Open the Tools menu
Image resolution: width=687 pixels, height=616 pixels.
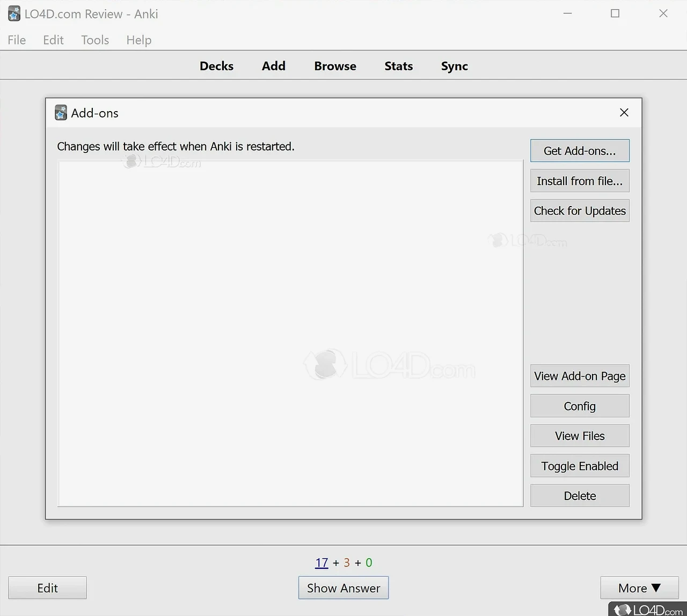[95, 40]
